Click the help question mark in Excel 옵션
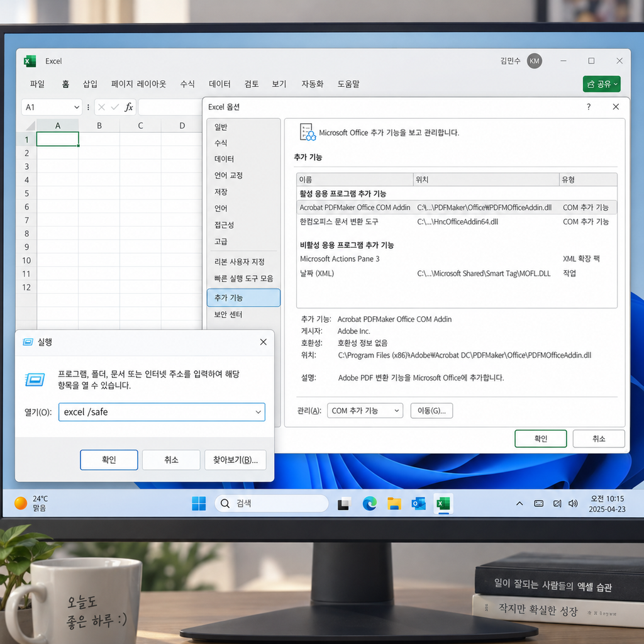Viewport: 644px width, 644px height. pyautogui.click(x=589, y=107)
